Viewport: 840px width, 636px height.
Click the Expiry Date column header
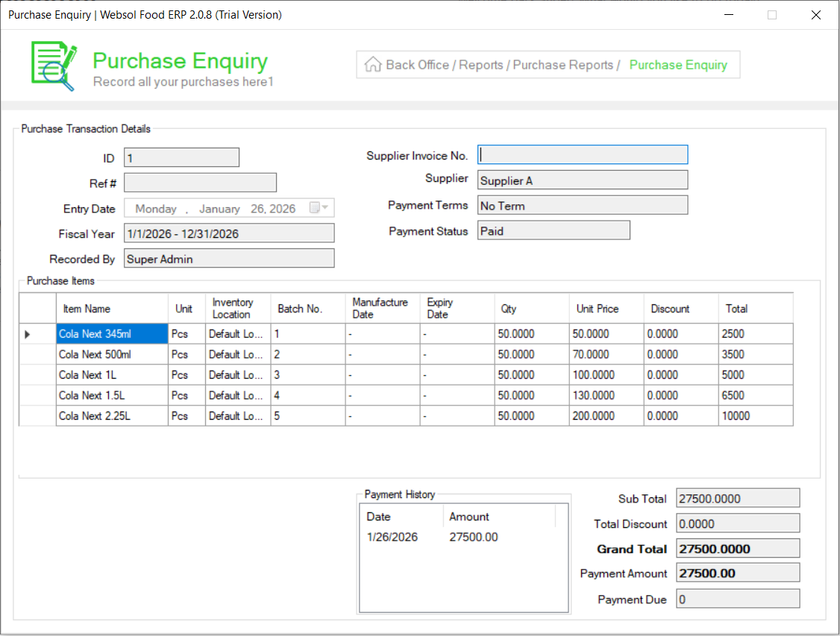tap(457, 309)
